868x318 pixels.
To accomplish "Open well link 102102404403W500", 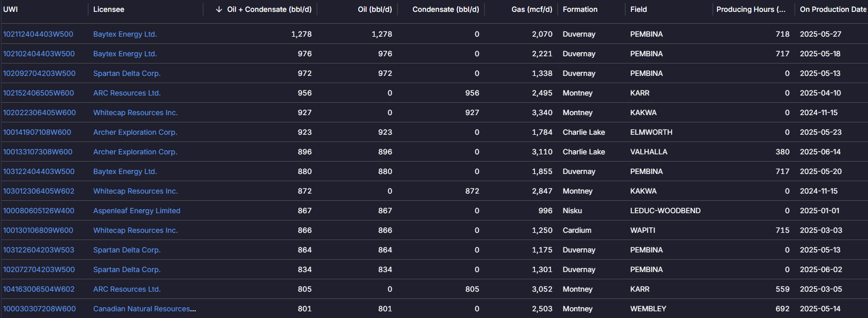I will tap(39, 54).
